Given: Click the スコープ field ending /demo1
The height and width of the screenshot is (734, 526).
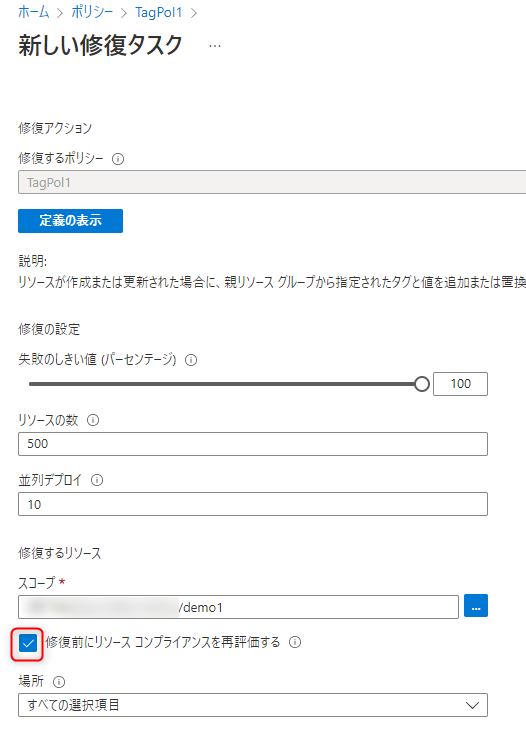Looking at the screenshot, I should point(238,607).
